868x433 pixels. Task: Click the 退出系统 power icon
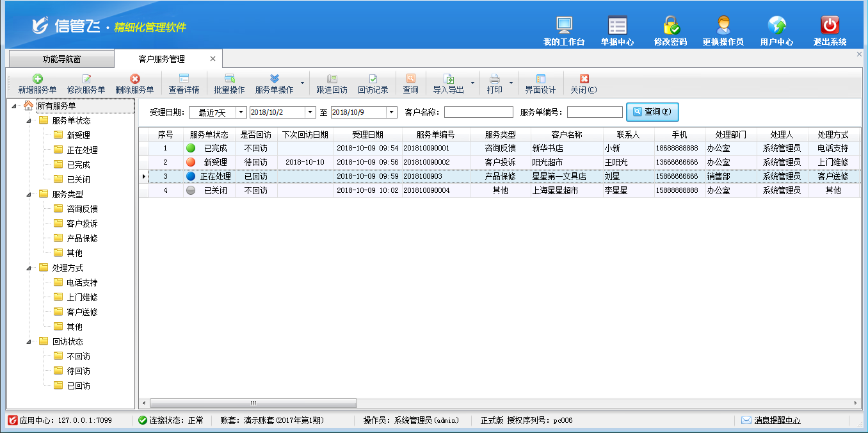coord(830,26)
